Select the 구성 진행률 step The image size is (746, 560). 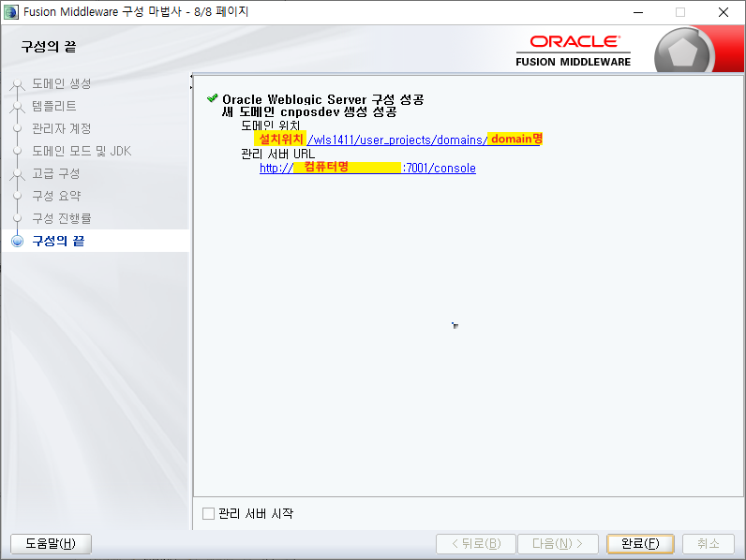[61, 218]
